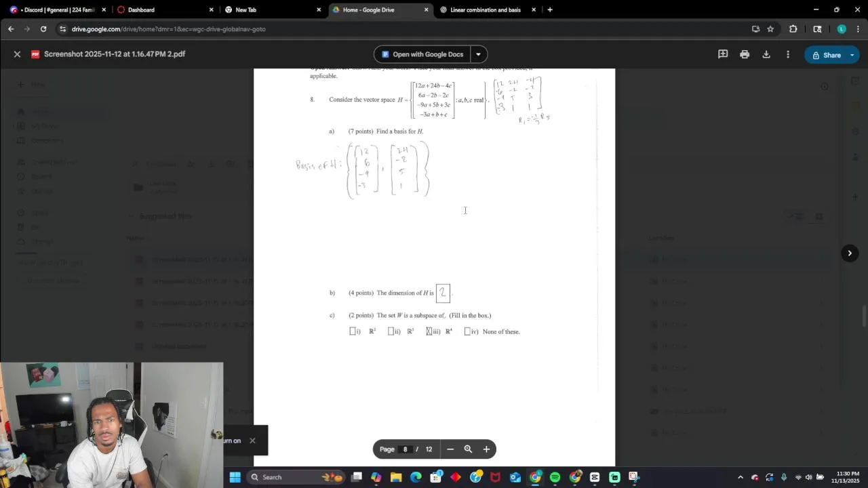The width and height of the screenshot is (868, 488).
Task: Reload the current page
Action: click(x=43, y=29)
